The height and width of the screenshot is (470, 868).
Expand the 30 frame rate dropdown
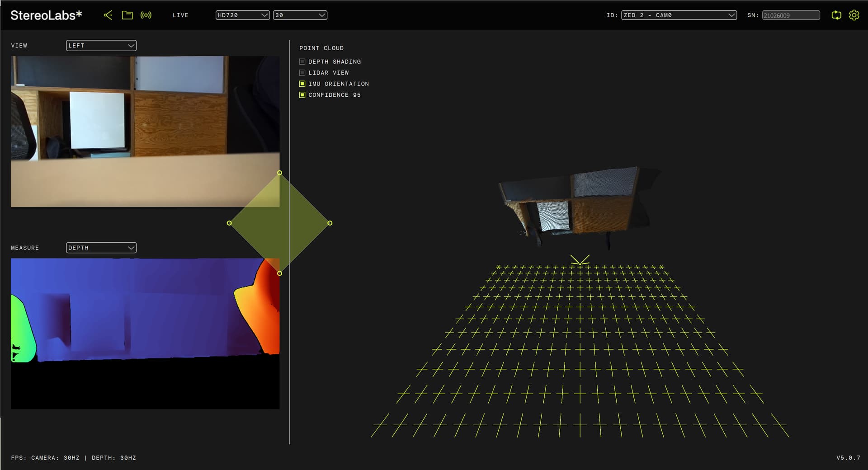pyautogui.click(x=300, y=15)
